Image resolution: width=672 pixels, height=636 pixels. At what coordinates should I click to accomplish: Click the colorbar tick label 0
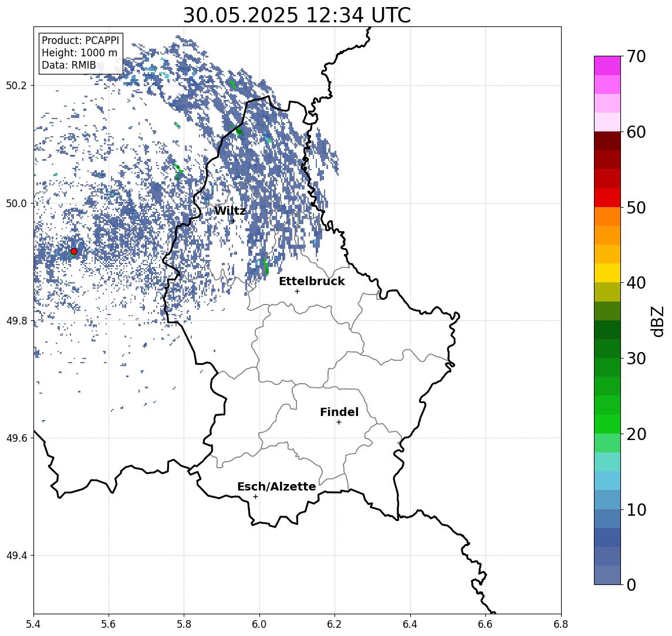(x=632, y=584)
